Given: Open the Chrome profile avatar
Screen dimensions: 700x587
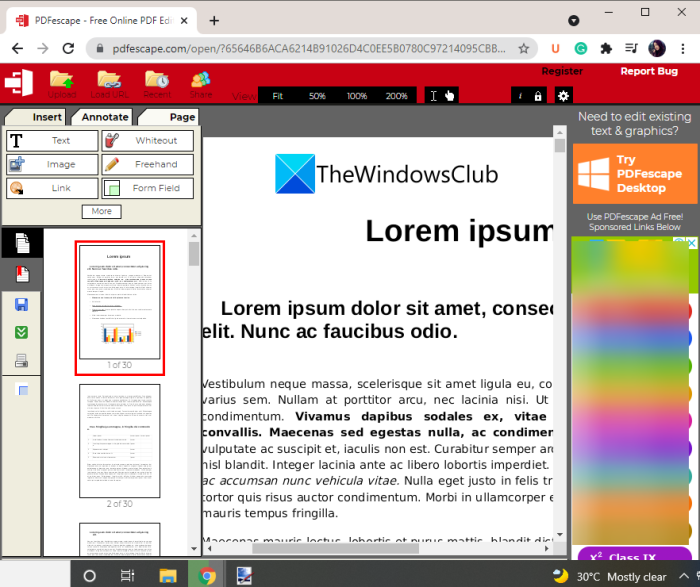Looking at the screenshot, I should [657, 48].
